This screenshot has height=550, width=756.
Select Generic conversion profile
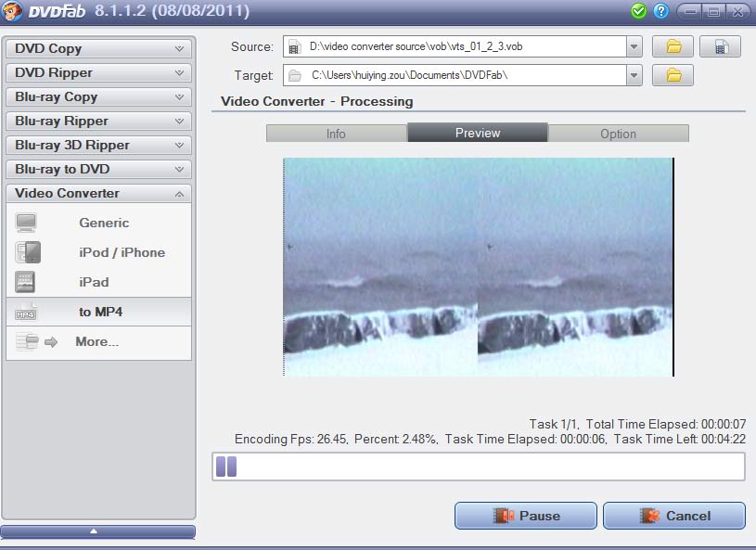[99, 223]
